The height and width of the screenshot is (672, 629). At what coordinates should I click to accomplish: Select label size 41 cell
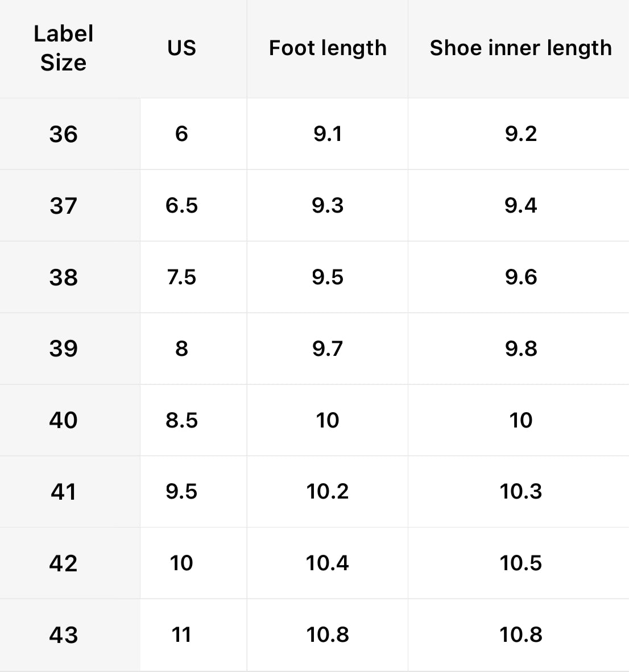point(63,492)
